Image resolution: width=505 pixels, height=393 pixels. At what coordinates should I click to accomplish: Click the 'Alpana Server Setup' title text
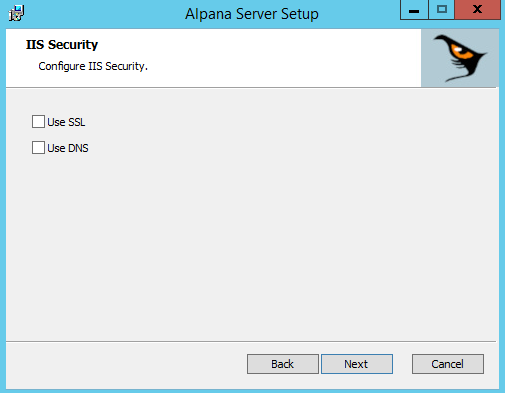pos(252,14)
